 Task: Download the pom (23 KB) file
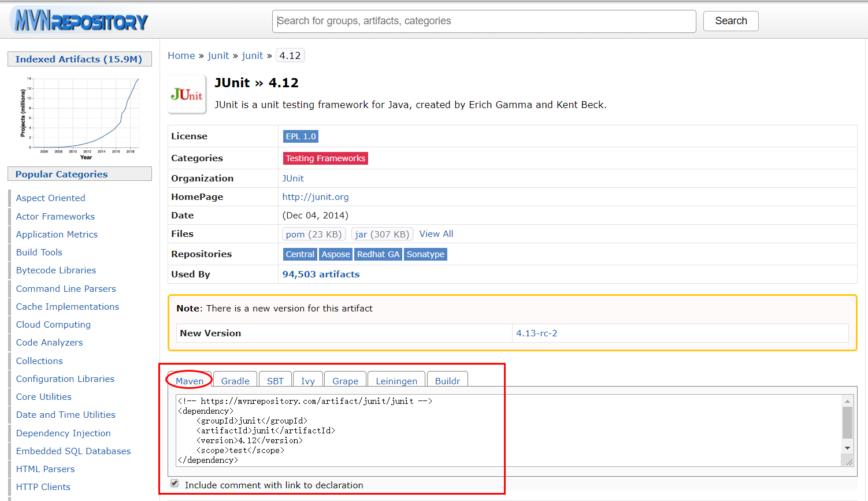(x=314, y=234)
